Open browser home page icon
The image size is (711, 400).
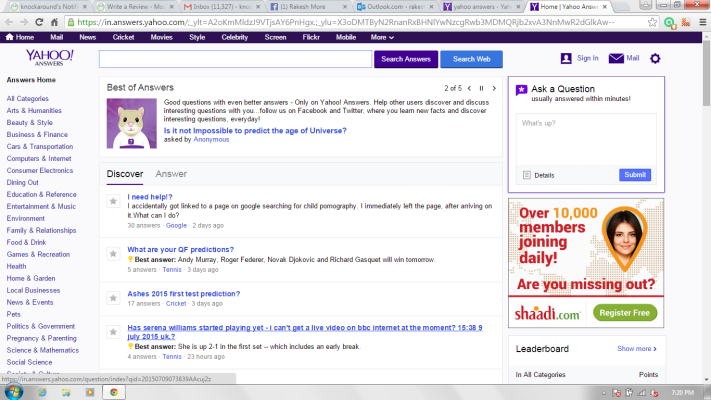54,22
